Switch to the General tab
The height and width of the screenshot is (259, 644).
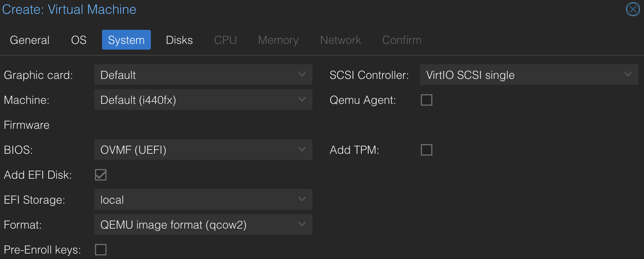coord(30,40)
